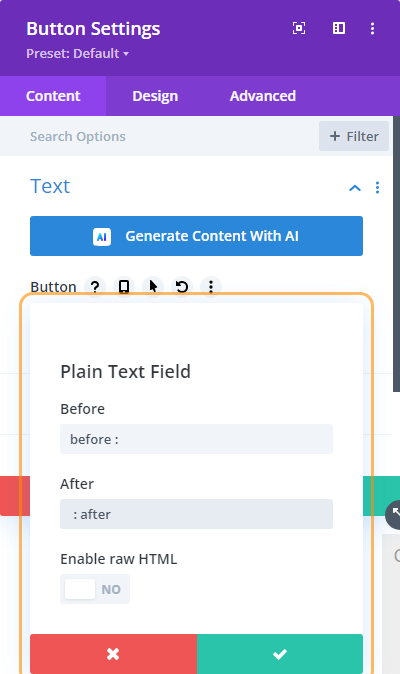This screenshot has width=400, height=674.
Task: Cancel with the red X button
Action: 113,654
